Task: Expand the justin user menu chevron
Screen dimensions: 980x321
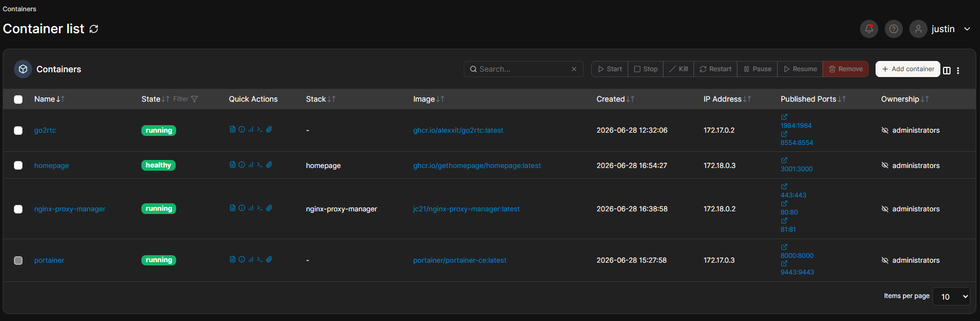Action: click(x=967, y=29)
